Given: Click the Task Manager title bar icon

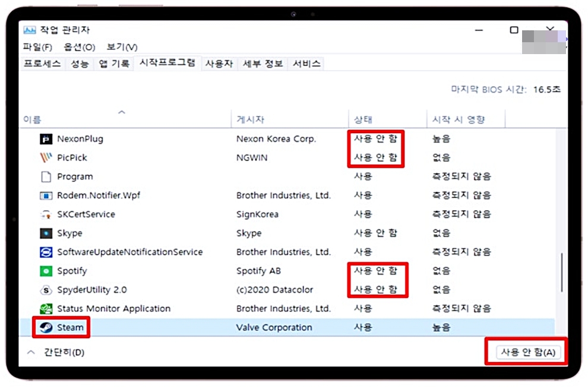Looking at the screenshot, I should [x=30, y=30].
